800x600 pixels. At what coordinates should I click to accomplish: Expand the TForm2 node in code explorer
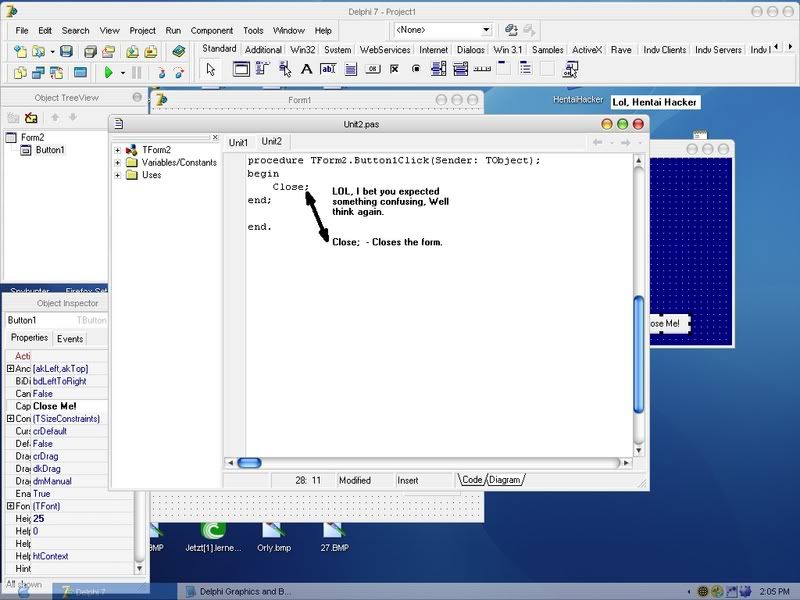point(119,150)
